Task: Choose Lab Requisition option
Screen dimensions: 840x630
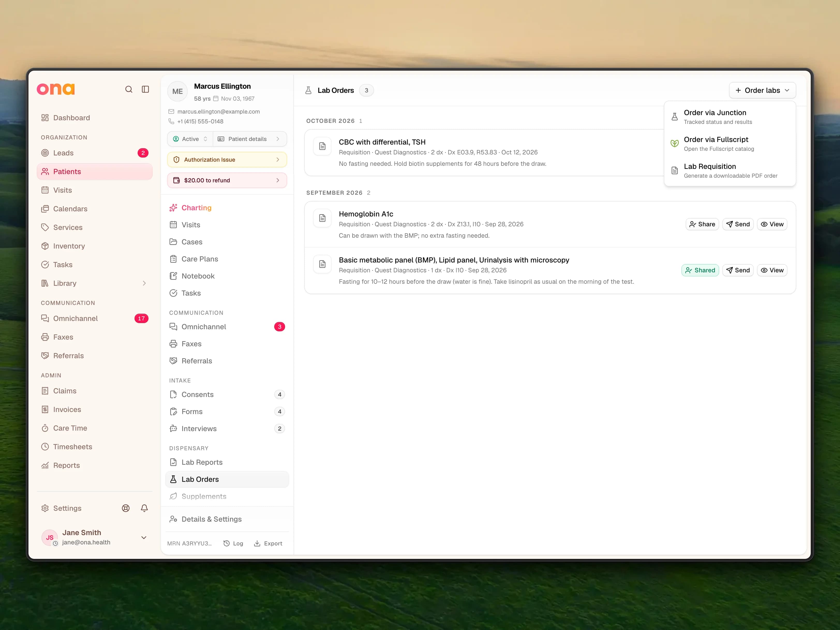Action: 730,170
